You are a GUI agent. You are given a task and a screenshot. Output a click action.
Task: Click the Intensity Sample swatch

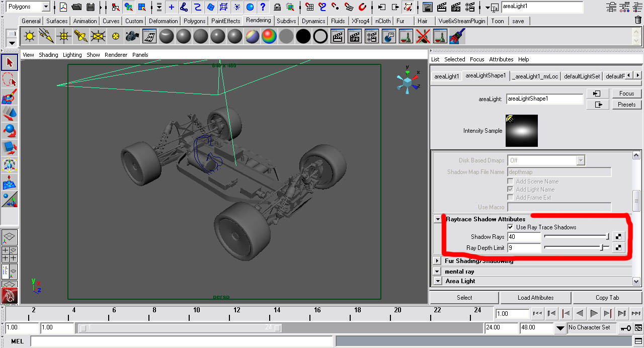tap(522, 131)
